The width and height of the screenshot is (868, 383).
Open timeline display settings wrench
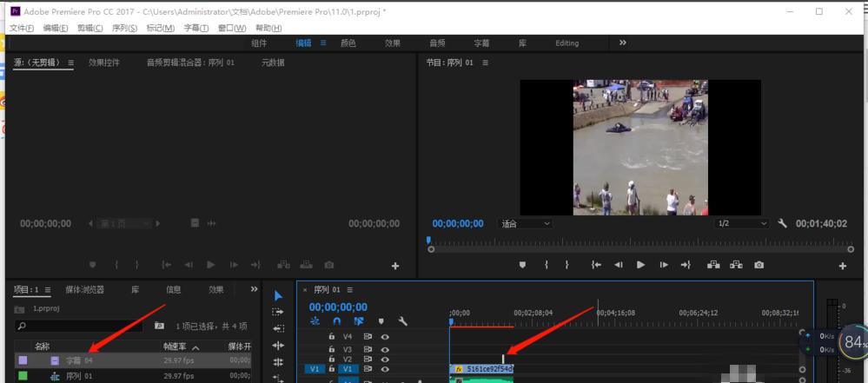pos(402,321)
